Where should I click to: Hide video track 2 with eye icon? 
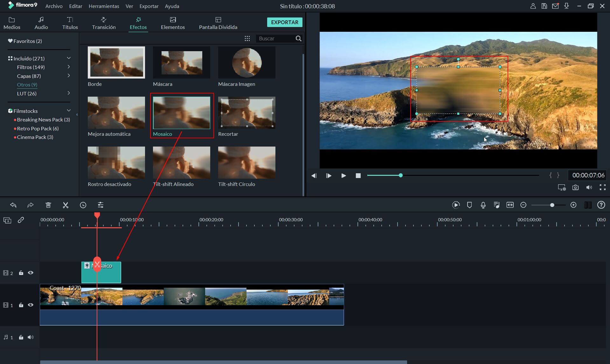[x=31, y=273]
